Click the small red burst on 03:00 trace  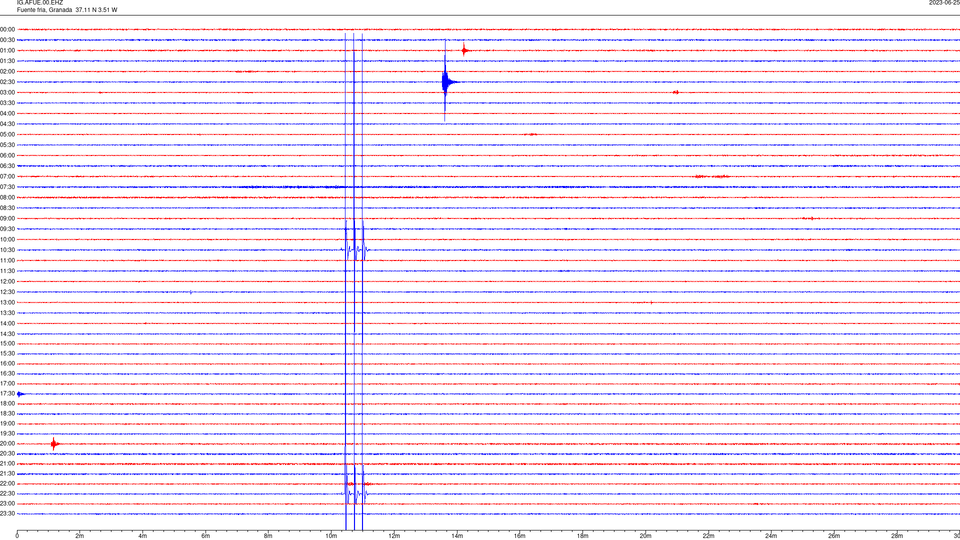[x=675, y=92]
